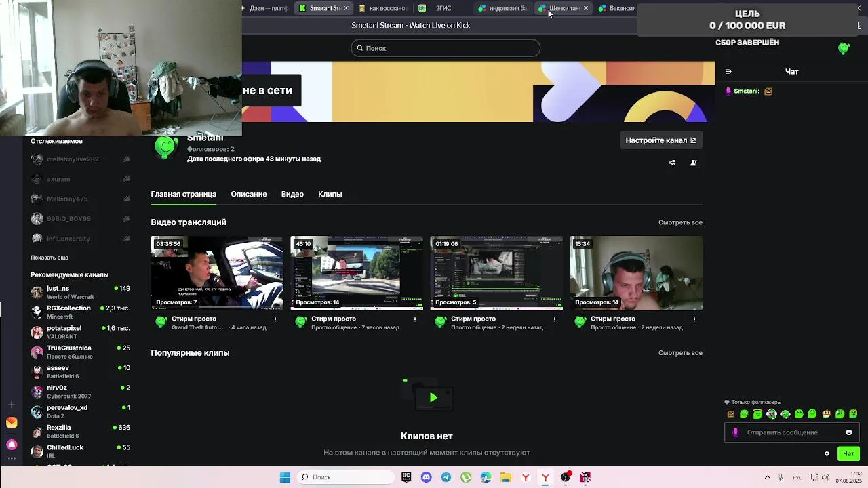The height and width of the screenshot is (488, 868).
Task: Open Discord from the taskbar
Action: 426,477
